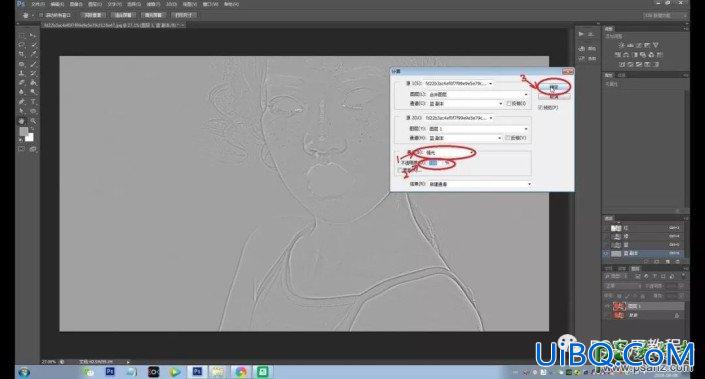The image size is (705, 379).
Task: Open the Filter menu
Action: tap(153, 4)
